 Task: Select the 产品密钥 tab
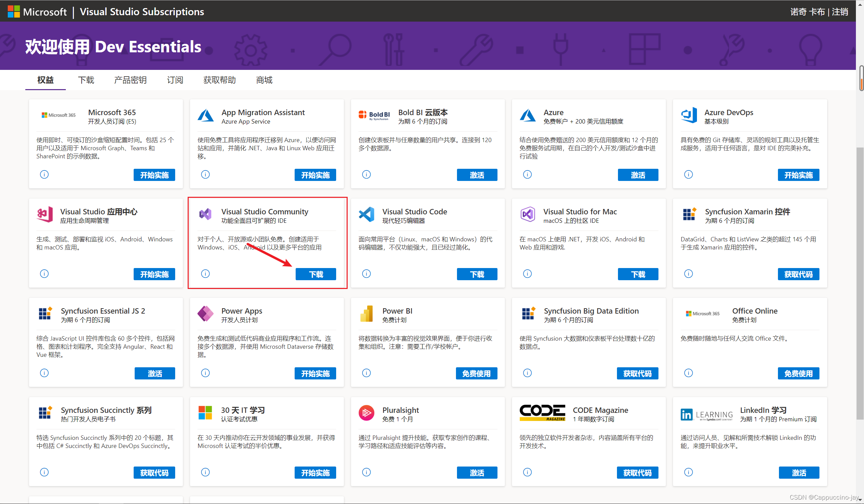[x=130, y=80]
